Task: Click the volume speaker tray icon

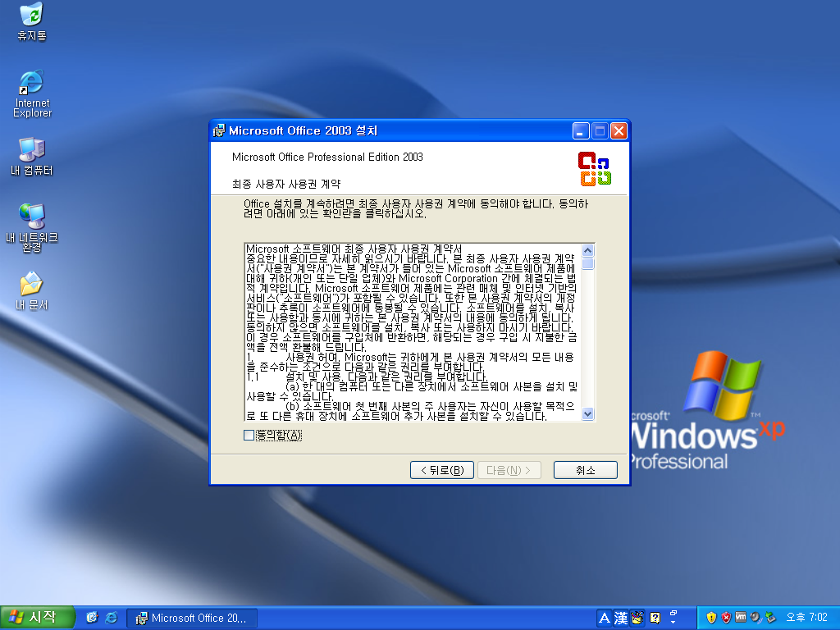Action: click(756, 618)
